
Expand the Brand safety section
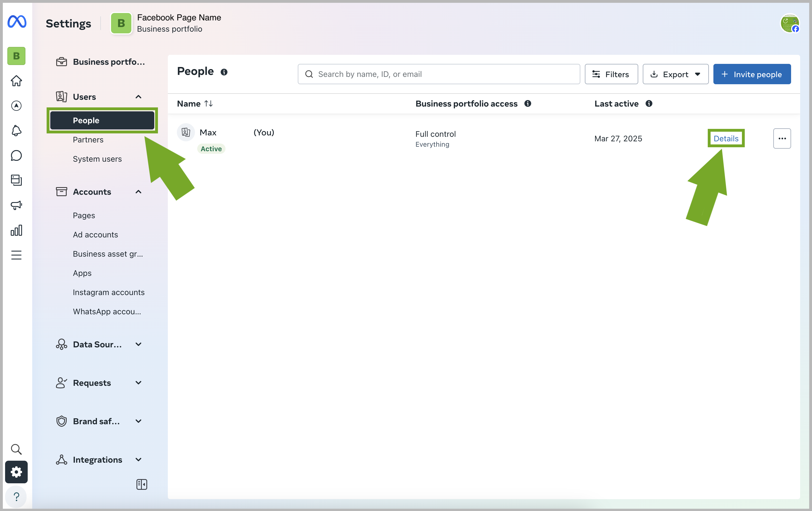tap(138, 421)
